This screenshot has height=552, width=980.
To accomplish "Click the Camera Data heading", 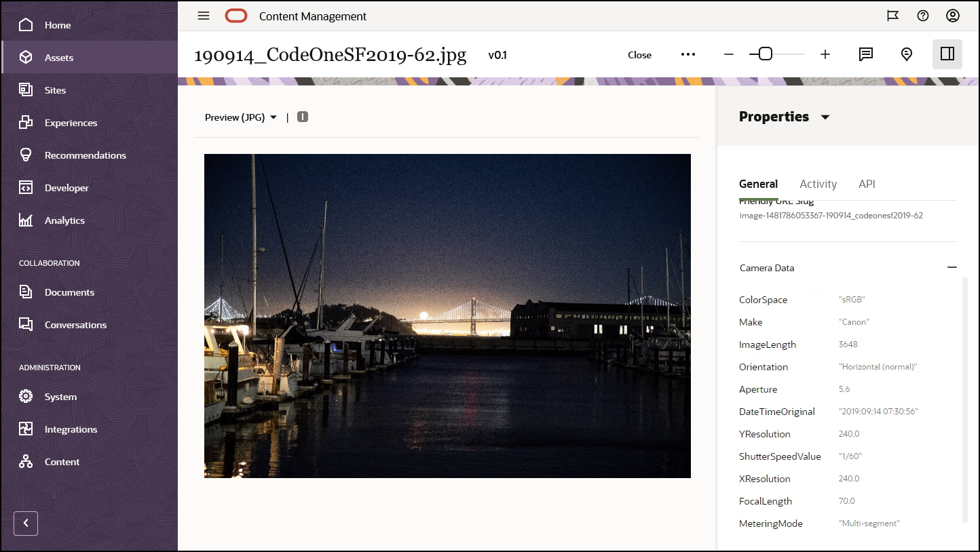I will click(x=767, y=268).
